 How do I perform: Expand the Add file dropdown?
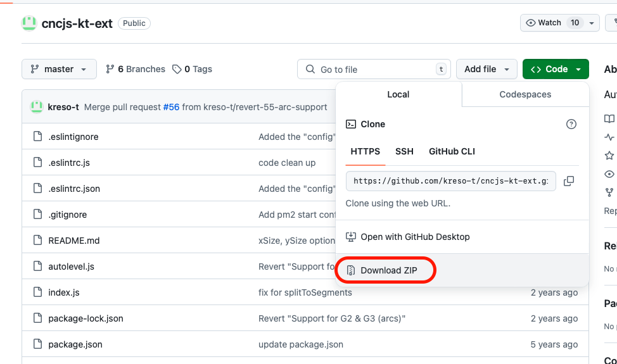tap(487, 69)
